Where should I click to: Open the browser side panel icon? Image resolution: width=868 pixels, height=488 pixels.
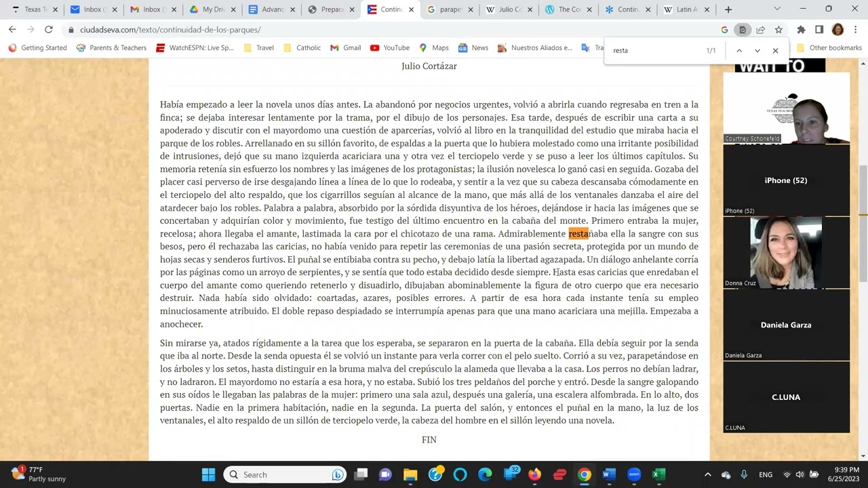tap(819, 30)
